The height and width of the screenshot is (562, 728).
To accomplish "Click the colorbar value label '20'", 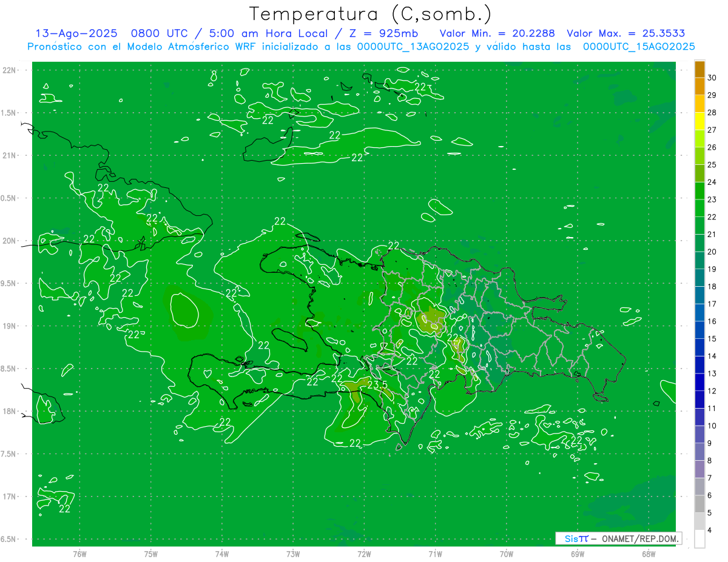I will coord(712,252).
